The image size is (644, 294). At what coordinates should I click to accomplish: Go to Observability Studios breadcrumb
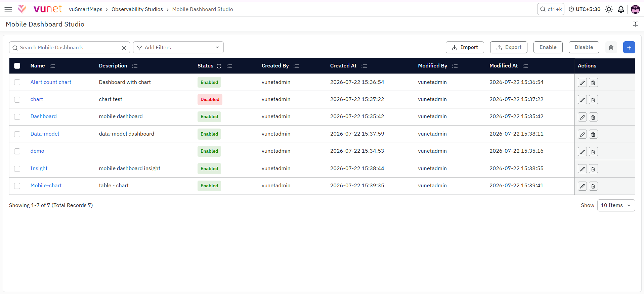137,9
